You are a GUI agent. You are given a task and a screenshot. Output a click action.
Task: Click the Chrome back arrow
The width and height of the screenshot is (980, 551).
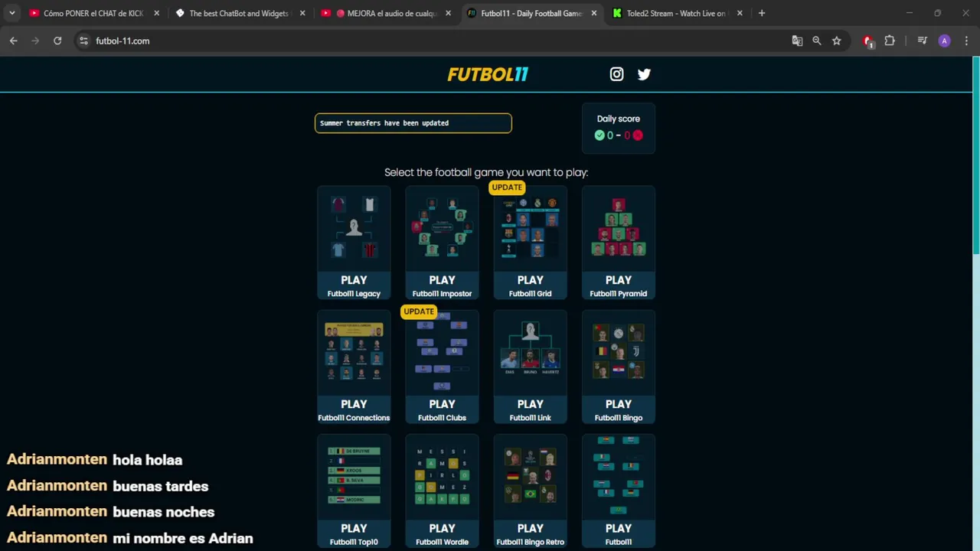pos(14,41)
